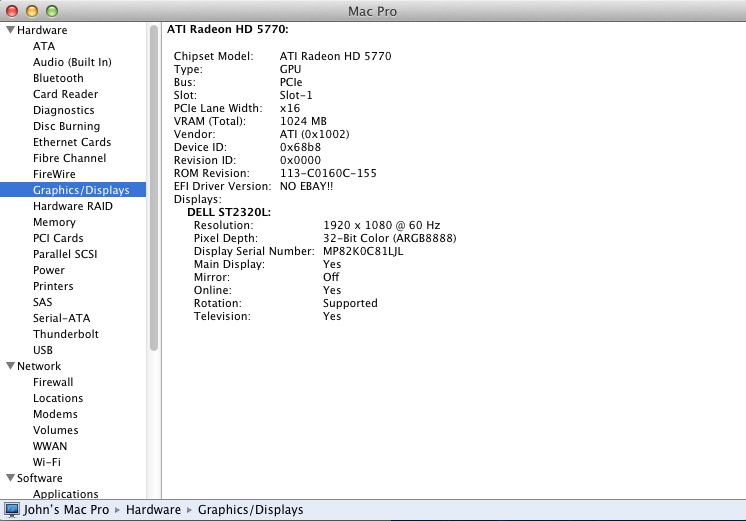Image resolution: width=746 pixels, height=521 pixels.
Task: Select Parallel SCSI in sidebar
Action: 65,254
